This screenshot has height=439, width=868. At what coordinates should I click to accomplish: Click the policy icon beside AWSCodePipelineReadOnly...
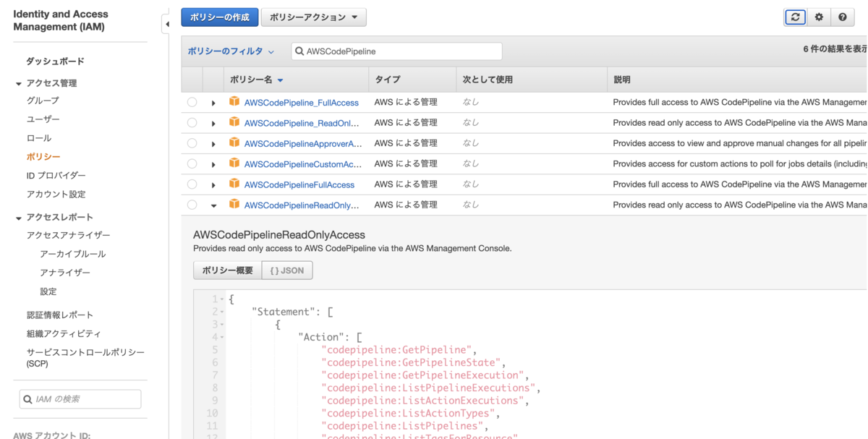click(x=234, y=204)
